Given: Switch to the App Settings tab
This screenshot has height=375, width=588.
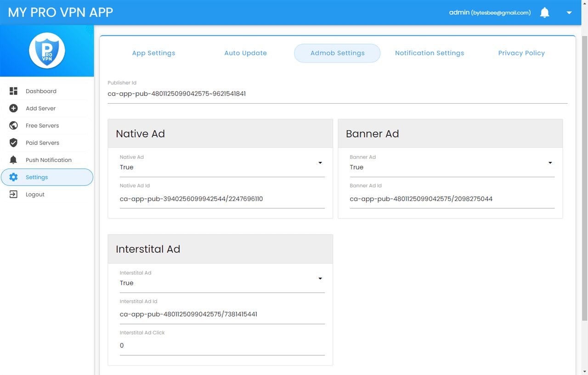Looking at the screenshot, I should (153, 53).
